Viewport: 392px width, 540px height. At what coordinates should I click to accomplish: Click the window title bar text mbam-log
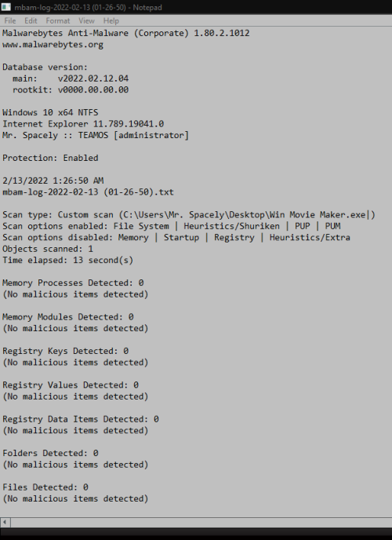tap(88, 7)
